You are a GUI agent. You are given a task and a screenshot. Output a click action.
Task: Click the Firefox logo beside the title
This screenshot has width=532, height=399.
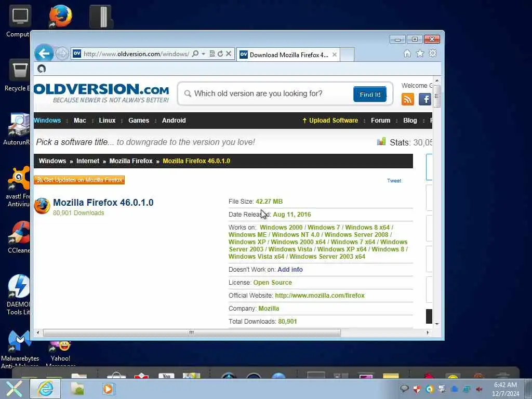click(42, 206)
